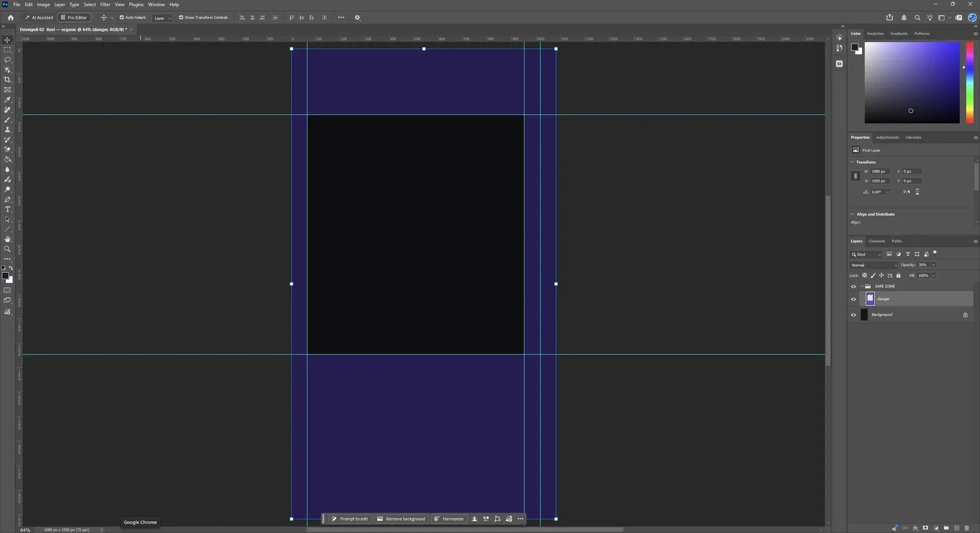Select the Crop tool
Viewport: 980px width, 533px height.
tap(7, 80)
